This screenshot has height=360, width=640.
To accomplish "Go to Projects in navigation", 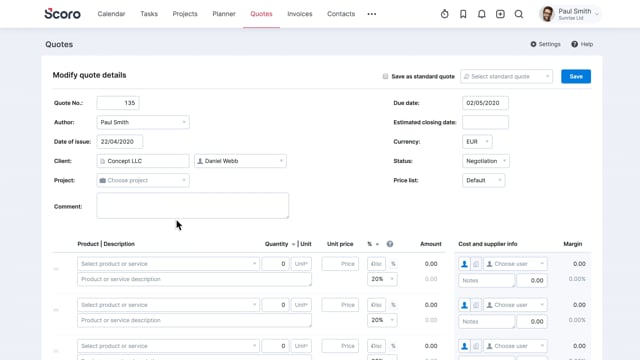I will tap(185, 14).
